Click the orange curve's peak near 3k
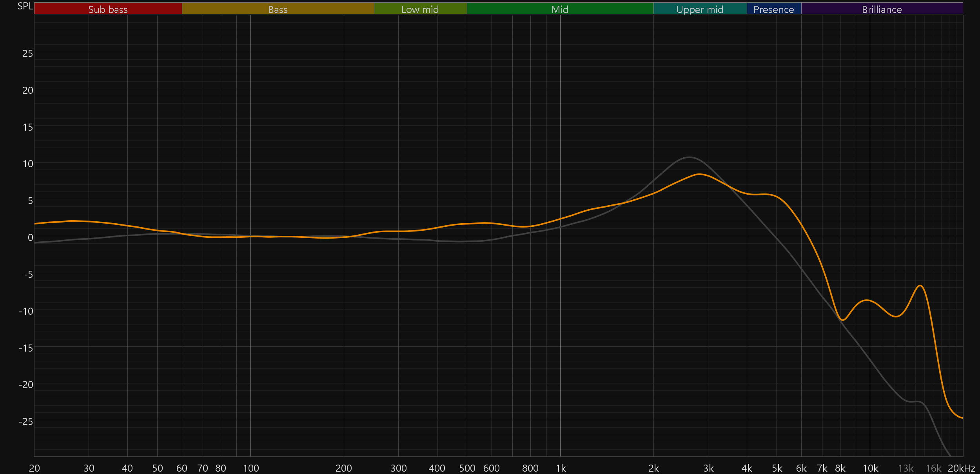Image resolution: width=980 pixels, height=474 pixels. [x=700, y=174]
